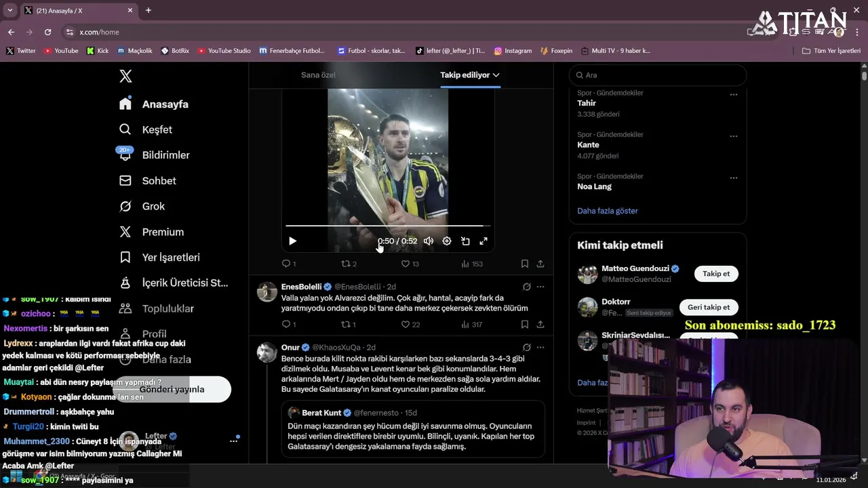Screen dimensions: 868x488
Task: Mute the video volume icon
Action: pyautogui.click(x=429, y=241)
